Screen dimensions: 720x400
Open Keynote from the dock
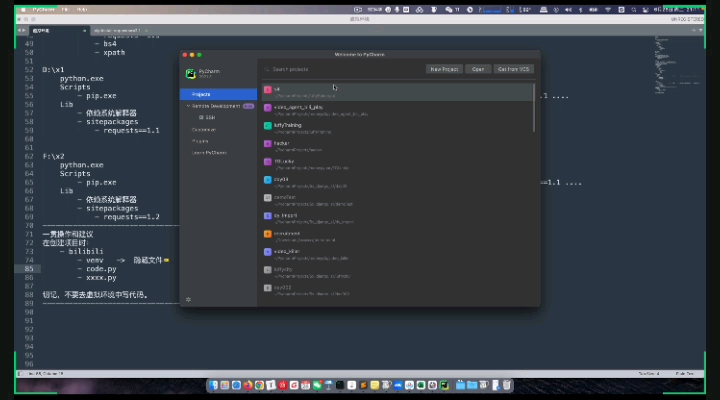(x=329, y=386)
